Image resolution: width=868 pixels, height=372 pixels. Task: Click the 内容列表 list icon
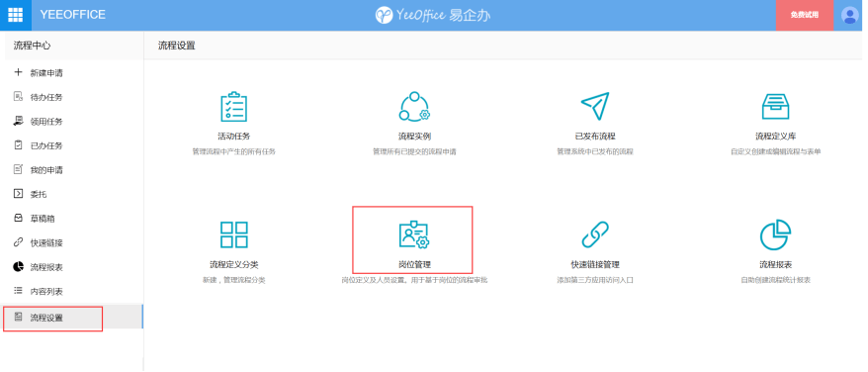point(18,291)
